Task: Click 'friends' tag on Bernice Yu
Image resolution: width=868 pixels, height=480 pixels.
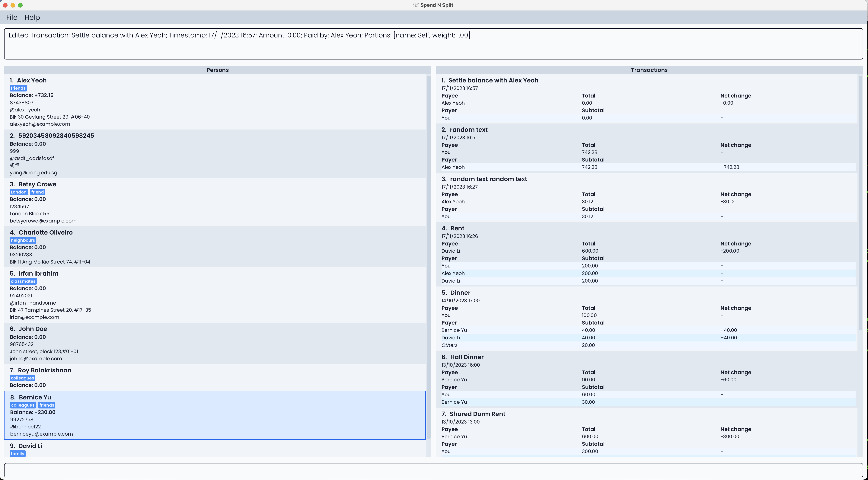Action: tap(46, 405)
